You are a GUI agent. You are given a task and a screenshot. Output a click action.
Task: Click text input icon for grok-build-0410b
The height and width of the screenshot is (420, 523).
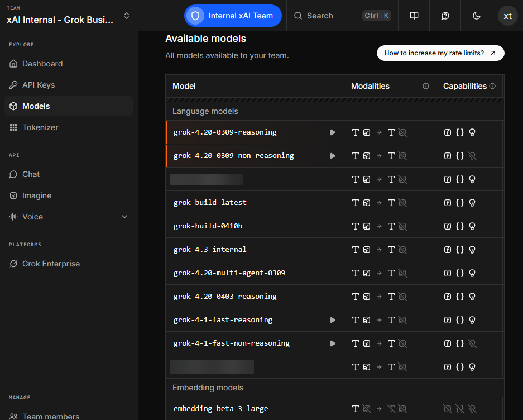[x=356, y=226]
